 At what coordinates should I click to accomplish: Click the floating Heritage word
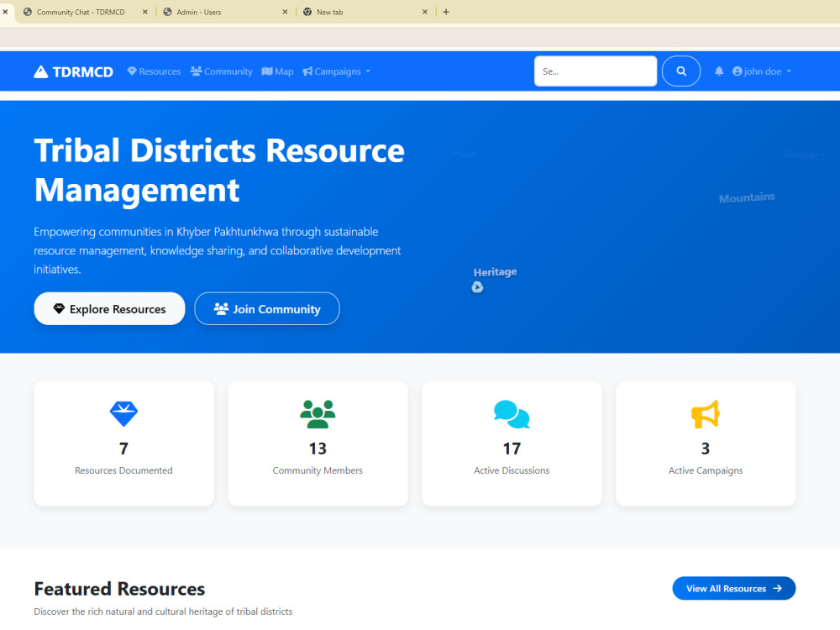495,272
